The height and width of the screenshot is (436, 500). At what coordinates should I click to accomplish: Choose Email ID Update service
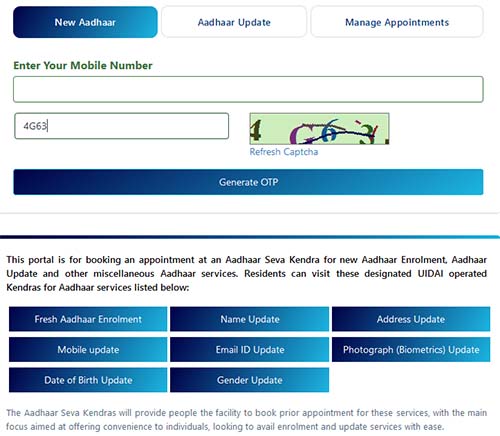(x=249, y=350)
